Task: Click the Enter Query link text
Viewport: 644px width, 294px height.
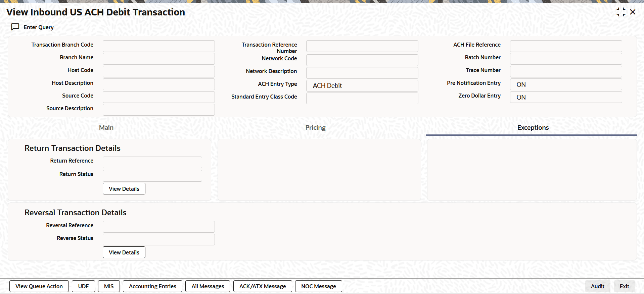Action: click(39, 27)
